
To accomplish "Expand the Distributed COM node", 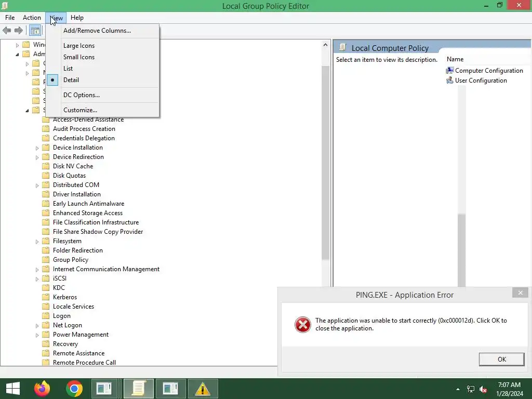I will tap(37, 185).
